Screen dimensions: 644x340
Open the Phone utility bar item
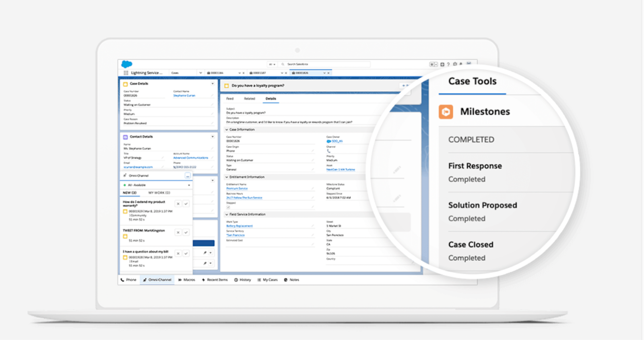[129, 280]
